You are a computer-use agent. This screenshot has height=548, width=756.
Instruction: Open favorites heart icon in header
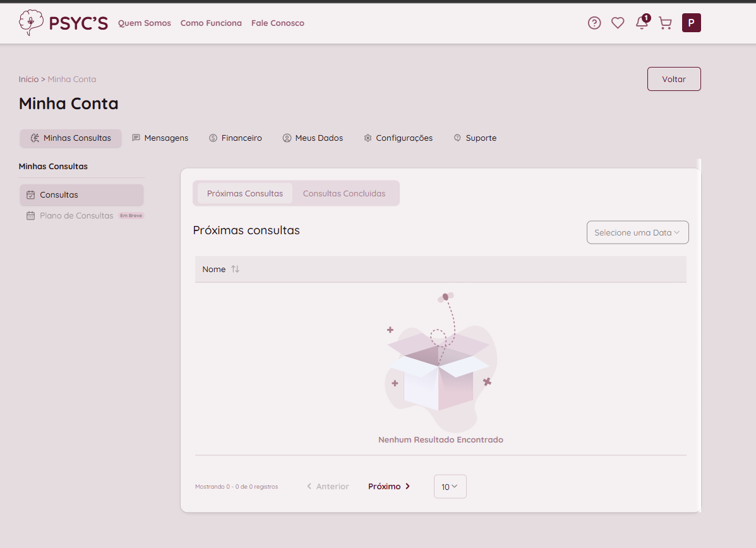pyautogui.click(x=618, y=23)
